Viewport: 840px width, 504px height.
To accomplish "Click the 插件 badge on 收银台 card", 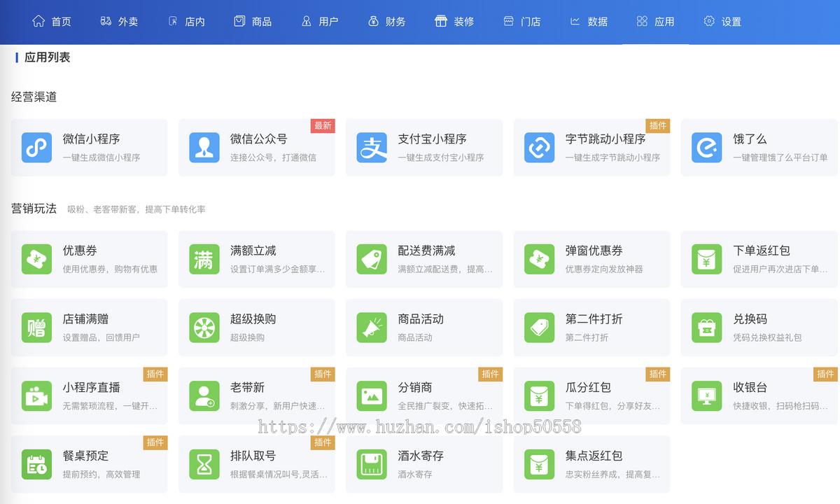I will pos(826,374).
